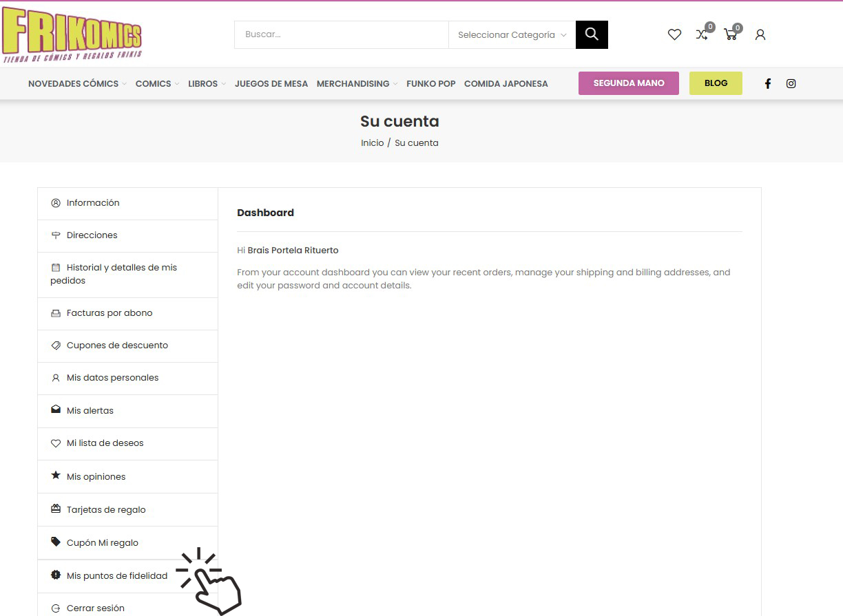Viewport: 843px width, 616px height.
Task: Click into the Buscar search field
Action: click(341, 34)
